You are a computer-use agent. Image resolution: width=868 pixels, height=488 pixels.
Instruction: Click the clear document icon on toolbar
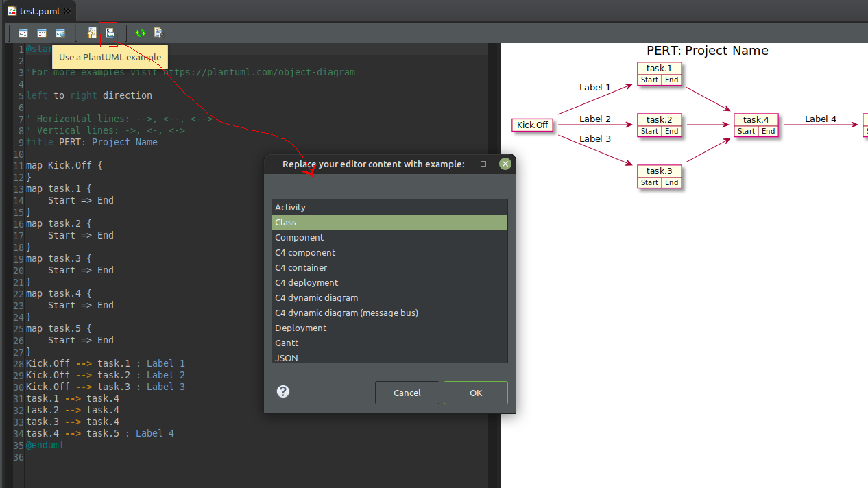[x=158, y=32]
